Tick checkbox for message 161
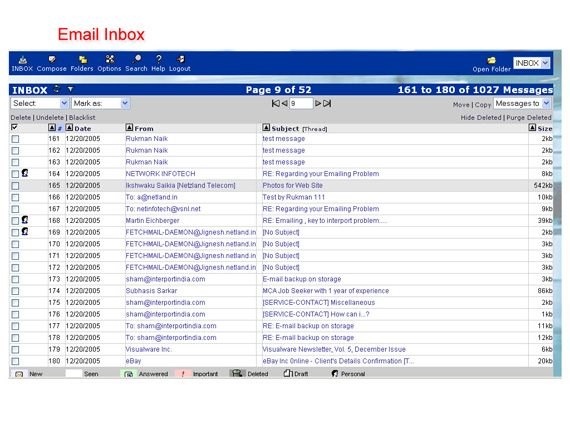This screenshot has width=570, height=428. coord(15,139)
